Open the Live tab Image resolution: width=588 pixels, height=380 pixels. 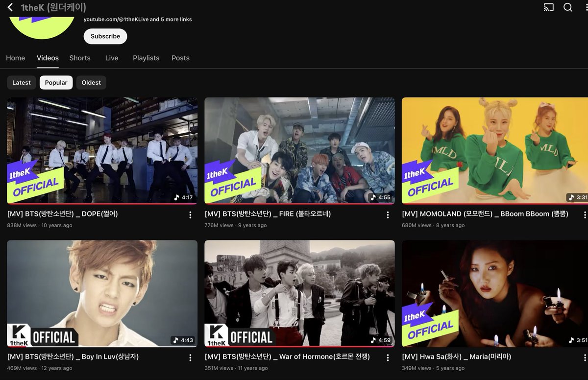(112, 58)
